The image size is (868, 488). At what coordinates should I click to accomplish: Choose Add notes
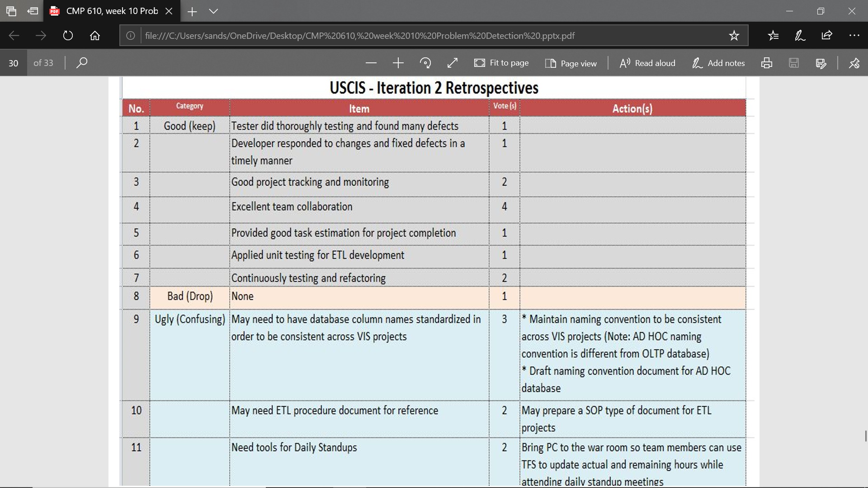pyautogui.click(x=718, y=63)
